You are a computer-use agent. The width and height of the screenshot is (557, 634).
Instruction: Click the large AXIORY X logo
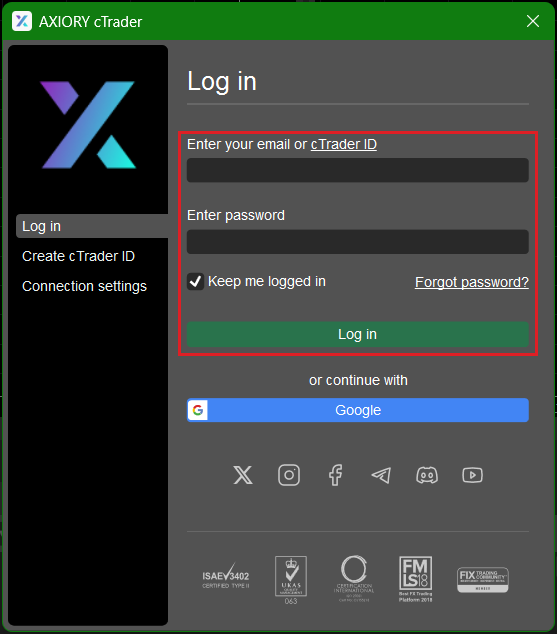click(x=88, y=125)
